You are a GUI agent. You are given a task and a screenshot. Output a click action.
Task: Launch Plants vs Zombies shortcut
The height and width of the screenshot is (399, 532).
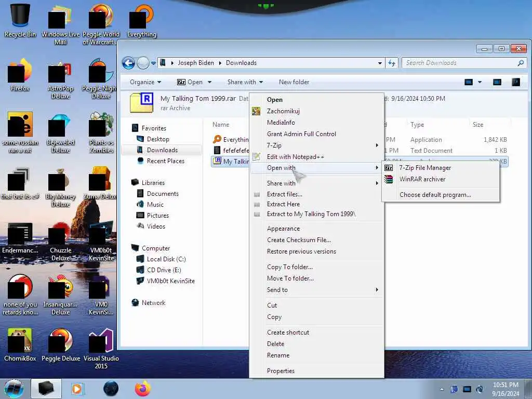point(101,133)
